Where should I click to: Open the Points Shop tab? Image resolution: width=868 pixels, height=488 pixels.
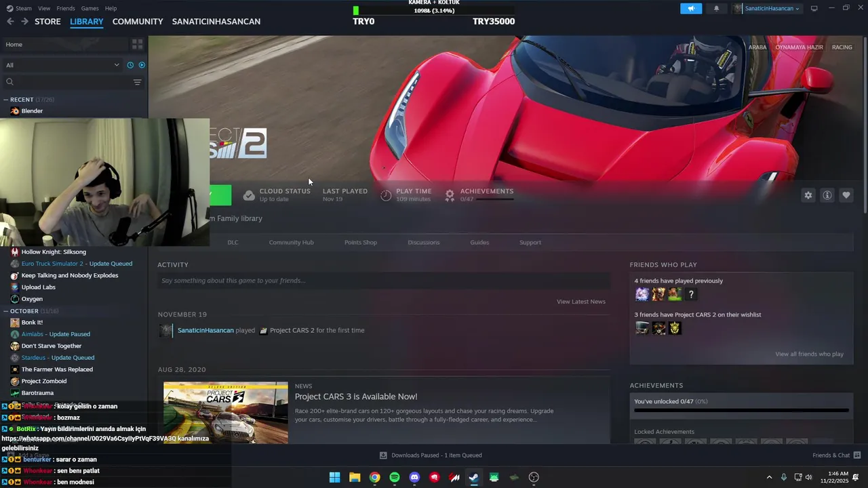pyautogui.click(x=361, y=243)
